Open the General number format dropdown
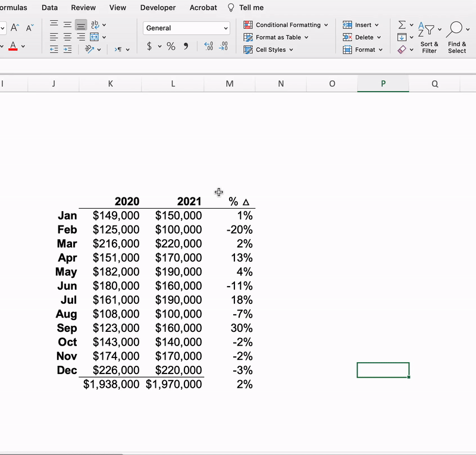 click(x=186, y=28)
